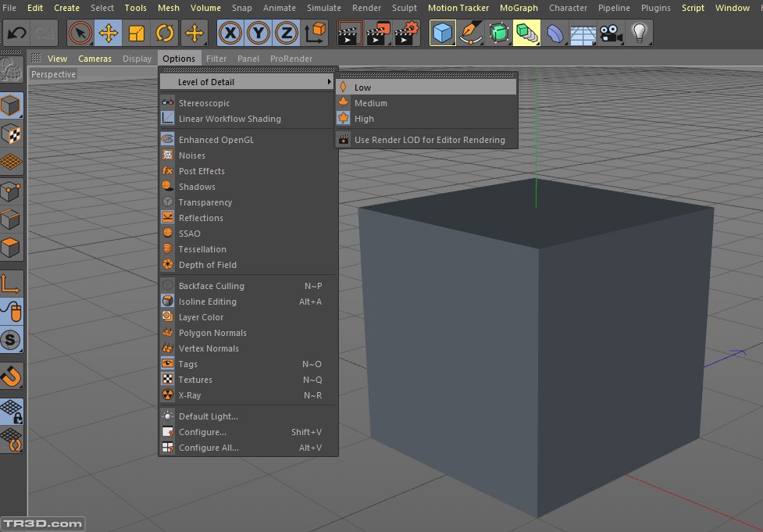Screen dimensions: 763x532
Task: Select the Live Selection tool
Action: (80, 34)
